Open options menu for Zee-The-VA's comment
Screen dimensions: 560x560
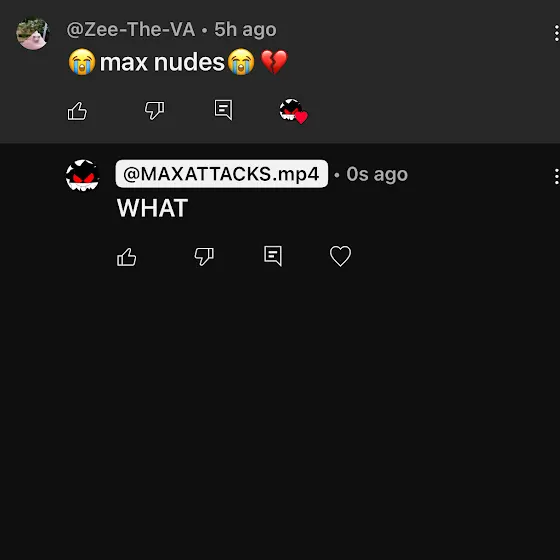[x=556, y=34]
